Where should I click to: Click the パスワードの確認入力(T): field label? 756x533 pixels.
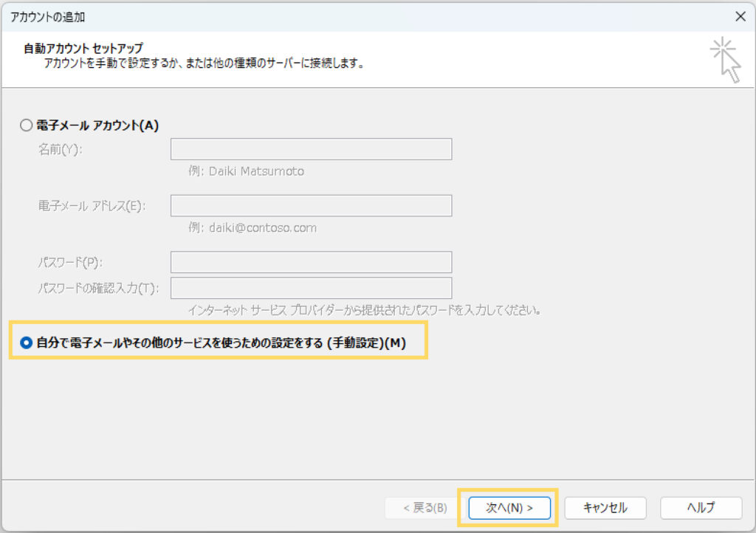[98, 288]
